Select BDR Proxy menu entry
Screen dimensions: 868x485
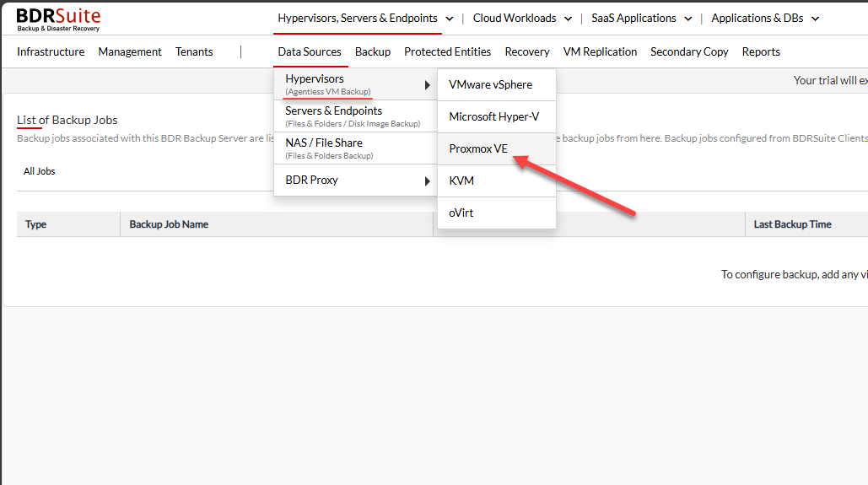pos(355,180)
